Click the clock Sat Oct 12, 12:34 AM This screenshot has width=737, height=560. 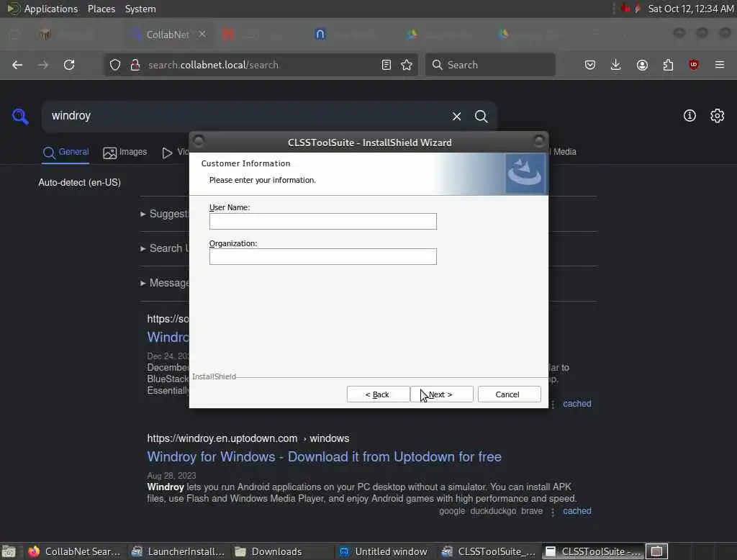pos(690,9)
